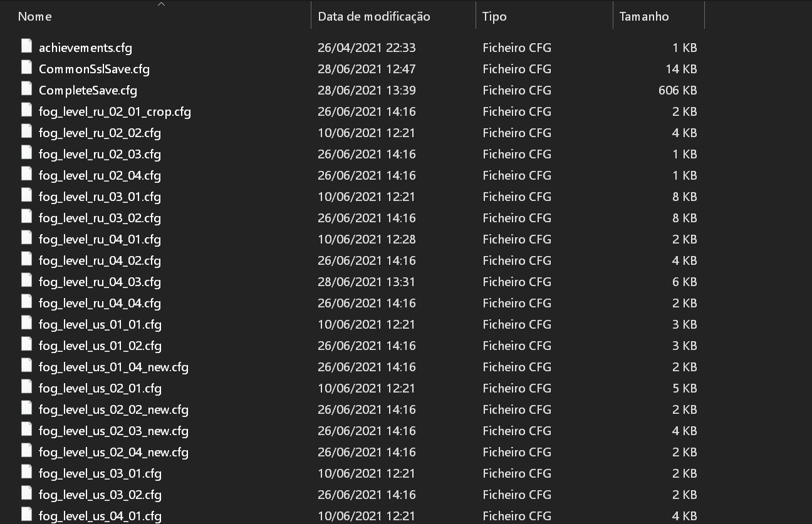Image resolution: width=812 pixels, height=524 pixels.
Task: Click the CompleteSave.cfg file icon
Action: click(26, 90)
